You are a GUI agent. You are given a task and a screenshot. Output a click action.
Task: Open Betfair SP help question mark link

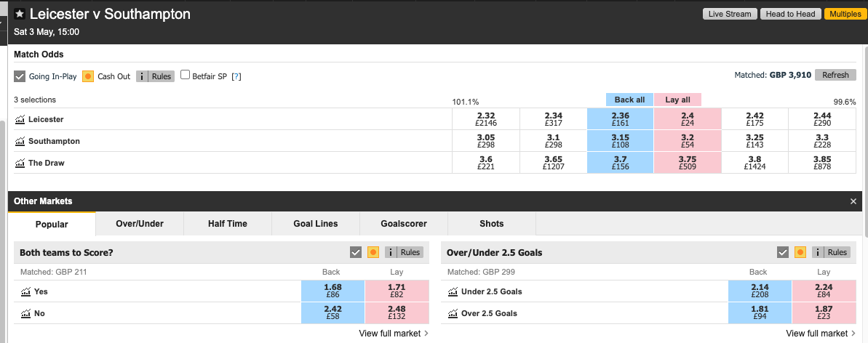tap(236, 76)
